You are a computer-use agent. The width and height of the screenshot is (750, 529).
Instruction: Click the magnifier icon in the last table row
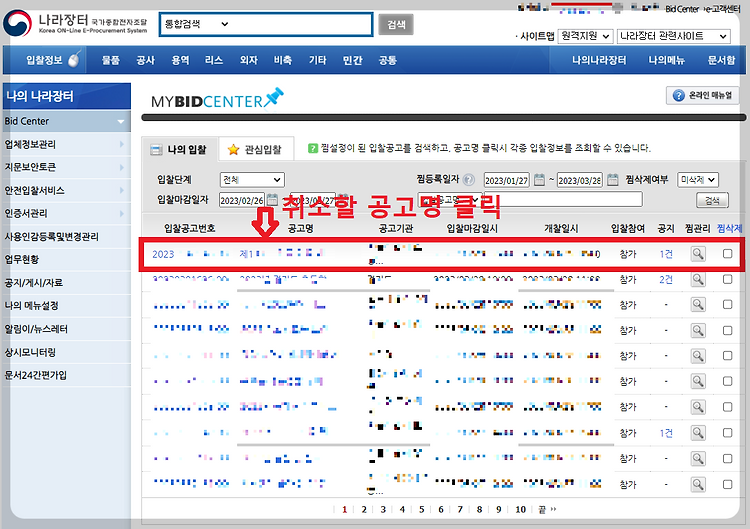pos(698,485)
